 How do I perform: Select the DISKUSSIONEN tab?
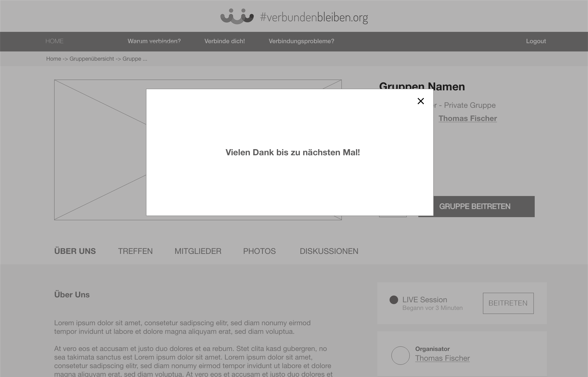[329, 251]
